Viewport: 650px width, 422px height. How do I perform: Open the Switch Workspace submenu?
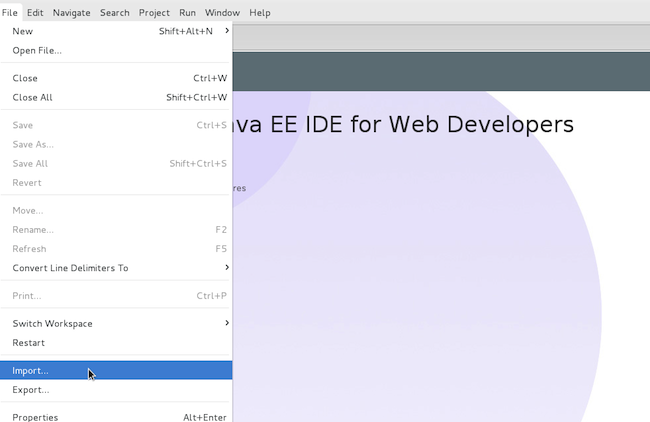coord(116,323)
